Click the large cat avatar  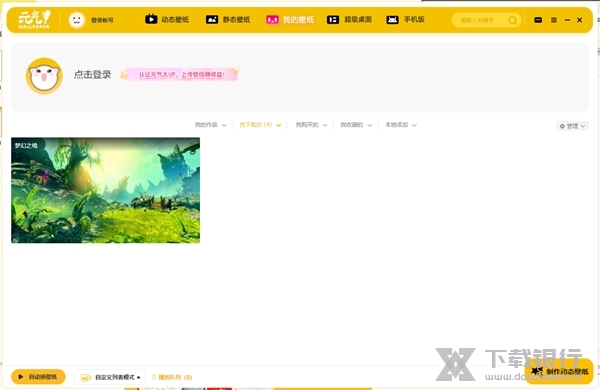[44, 76]
